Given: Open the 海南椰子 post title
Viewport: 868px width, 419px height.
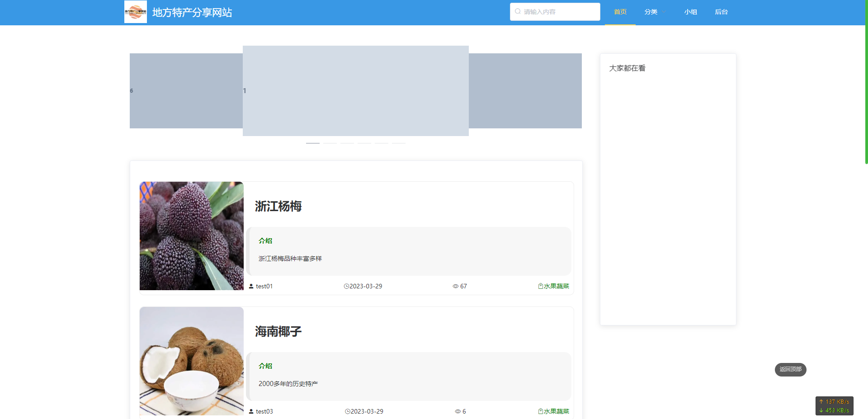Looking at the screenshot, I should [x=278, y=331].
